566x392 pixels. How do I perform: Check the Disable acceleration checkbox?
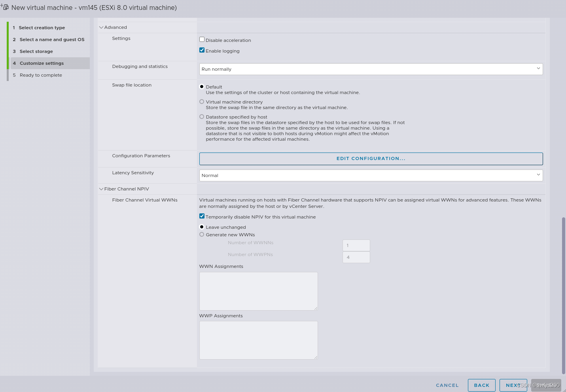(x=202, y=40)
